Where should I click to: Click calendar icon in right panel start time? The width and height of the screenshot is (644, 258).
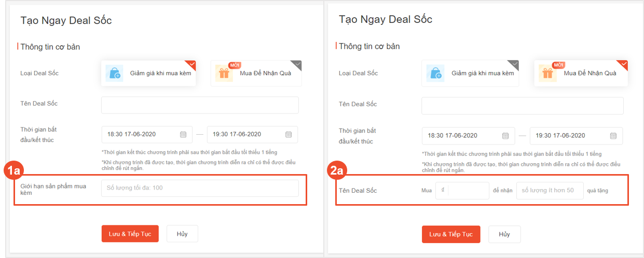click(505, 136)
